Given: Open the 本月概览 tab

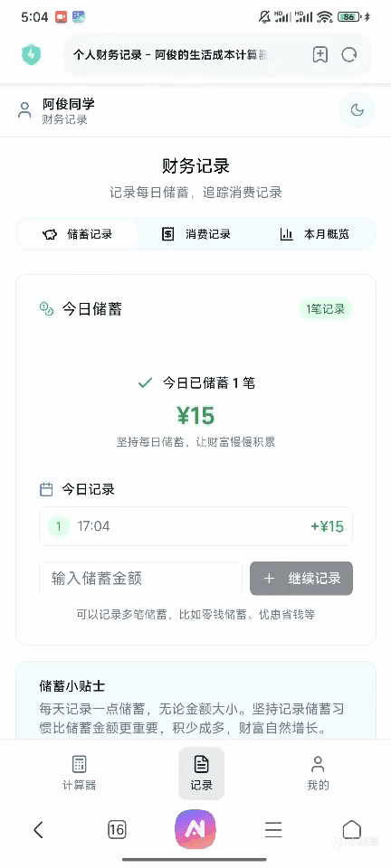Looking at the screenshot, I should 315,234.
